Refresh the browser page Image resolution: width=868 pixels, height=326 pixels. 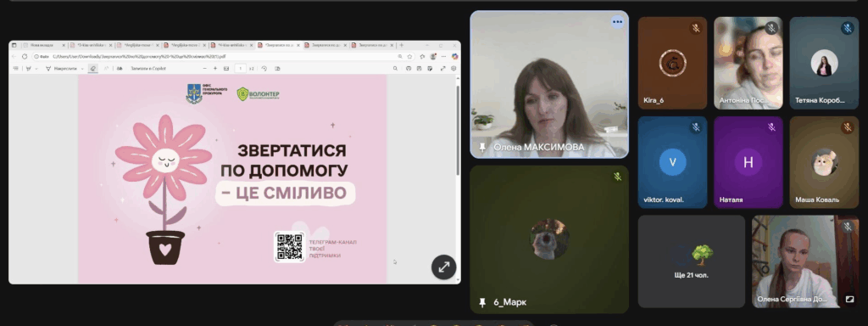click(25, 57)
